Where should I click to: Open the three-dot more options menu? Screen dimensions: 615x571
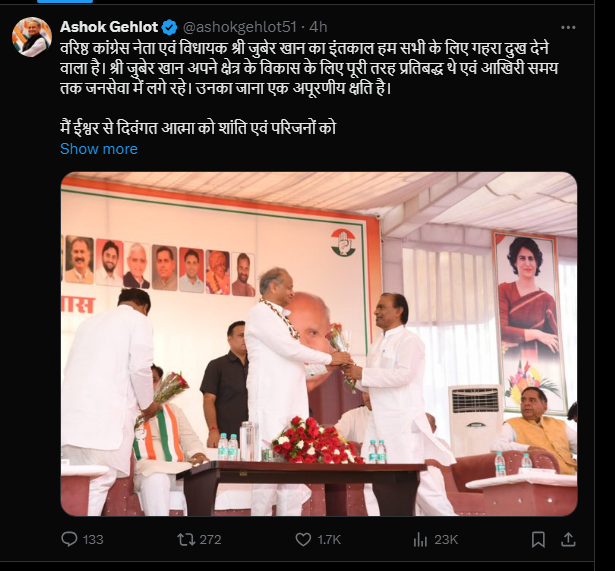point(568,27)
